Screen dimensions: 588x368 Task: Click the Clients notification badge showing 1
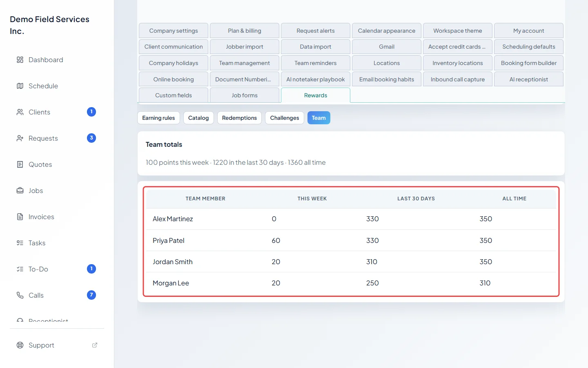tap(91, 112)
